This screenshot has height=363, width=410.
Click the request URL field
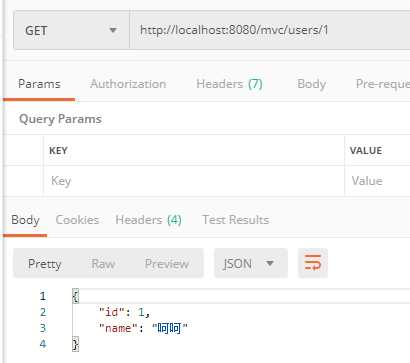(270, 30)
